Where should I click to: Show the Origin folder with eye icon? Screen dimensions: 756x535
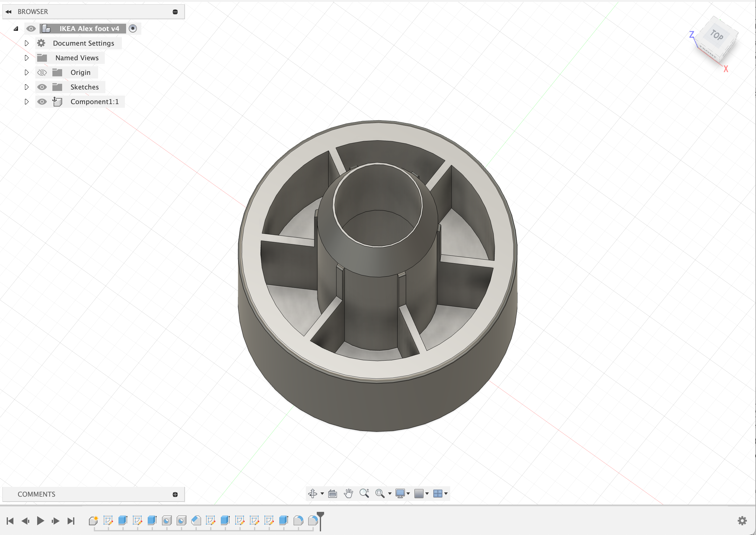[42, 72]
